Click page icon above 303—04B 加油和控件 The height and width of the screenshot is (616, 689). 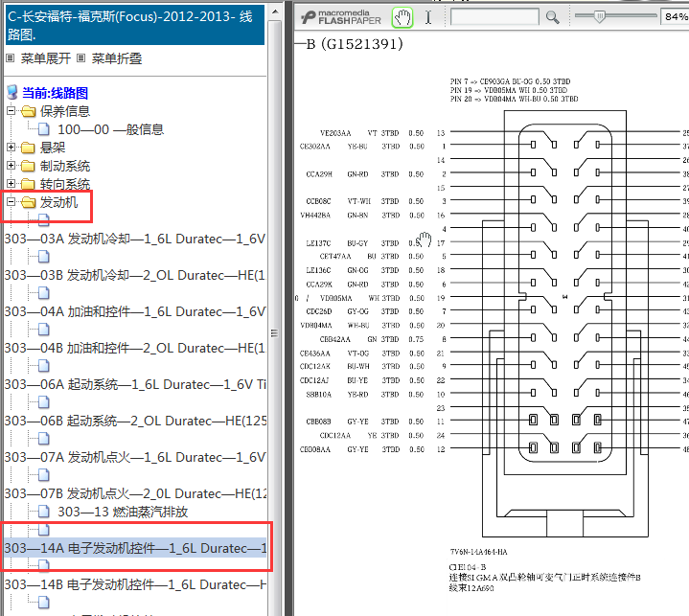43,330
